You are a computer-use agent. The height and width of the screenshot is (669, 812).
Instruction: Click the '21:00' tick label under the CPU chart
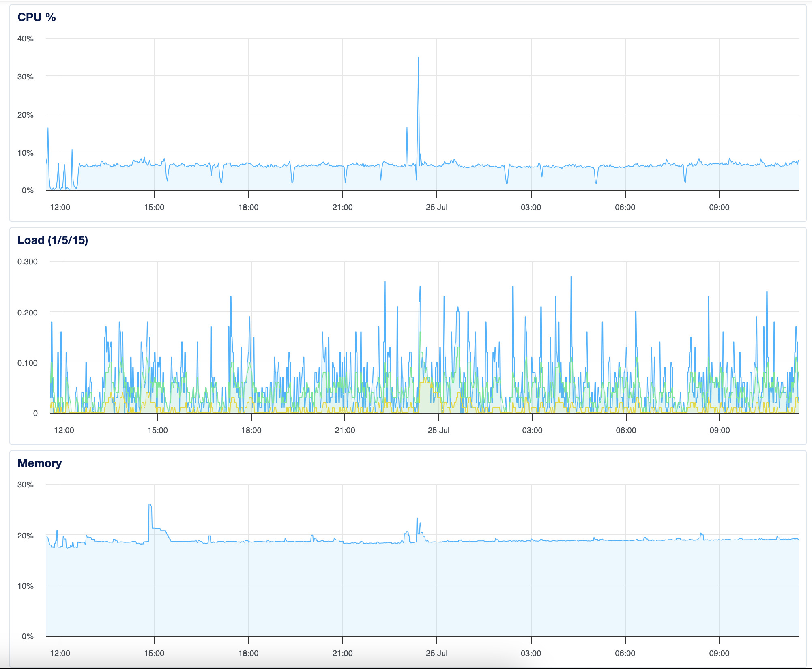(342, 207)
